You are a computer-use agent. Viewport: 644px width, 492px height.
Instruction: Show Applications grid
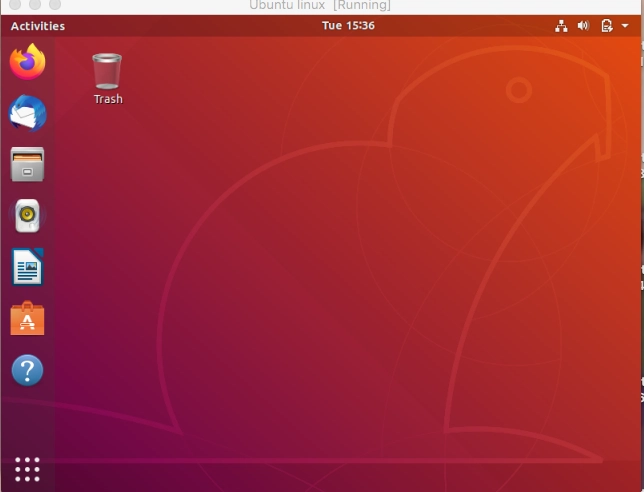(27, 469)
